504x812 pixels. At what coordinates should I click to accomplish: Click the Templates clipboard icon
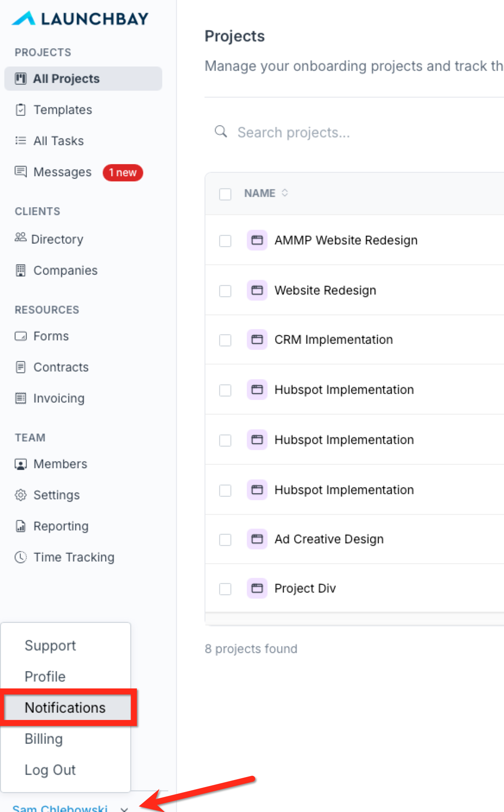click(x=21, y=110)
